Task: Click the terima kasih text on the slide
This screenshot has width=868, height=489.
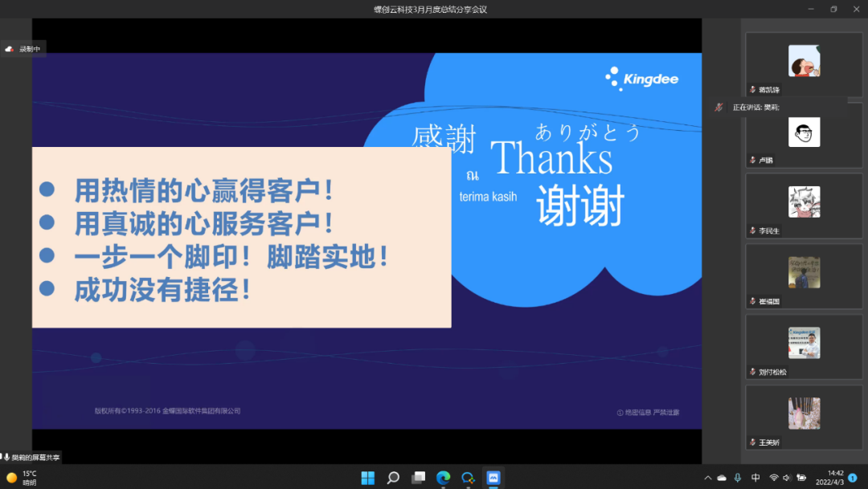Action: tap(488, 197)
